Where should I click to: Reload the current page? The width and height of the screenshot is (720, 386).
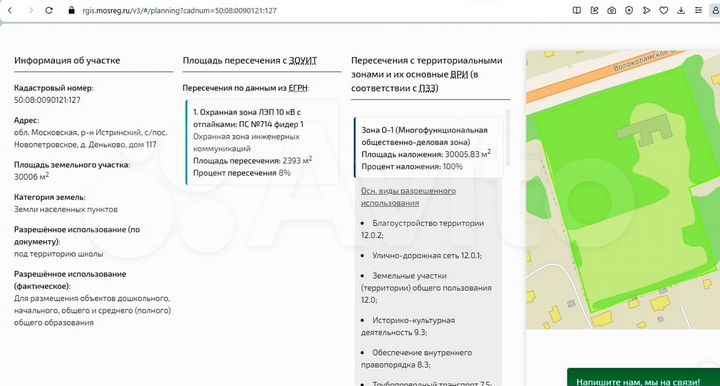(49, 10)
